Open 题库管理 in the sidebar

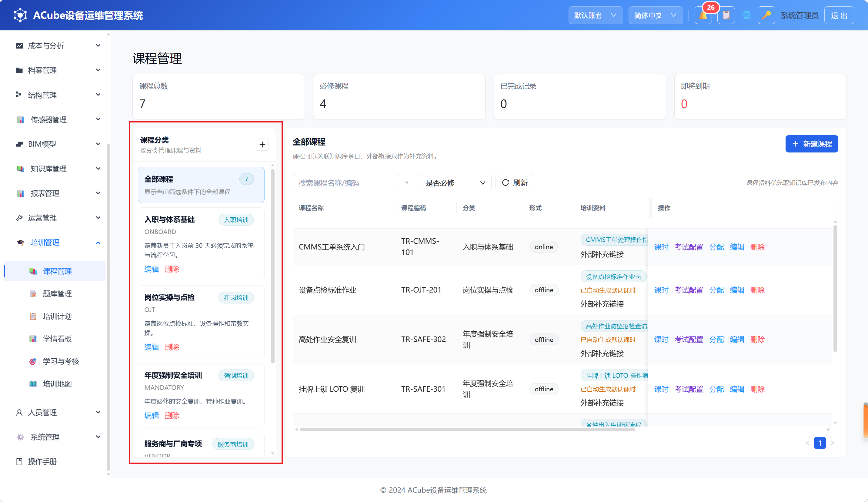click(x=57, y=293)
